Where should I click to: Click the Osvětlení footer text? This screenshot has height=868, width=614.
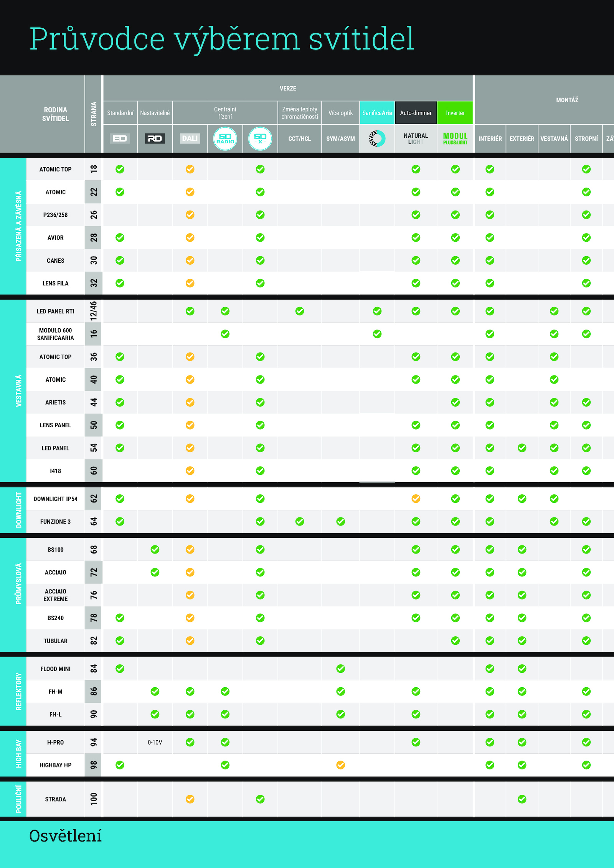(66, 835)
